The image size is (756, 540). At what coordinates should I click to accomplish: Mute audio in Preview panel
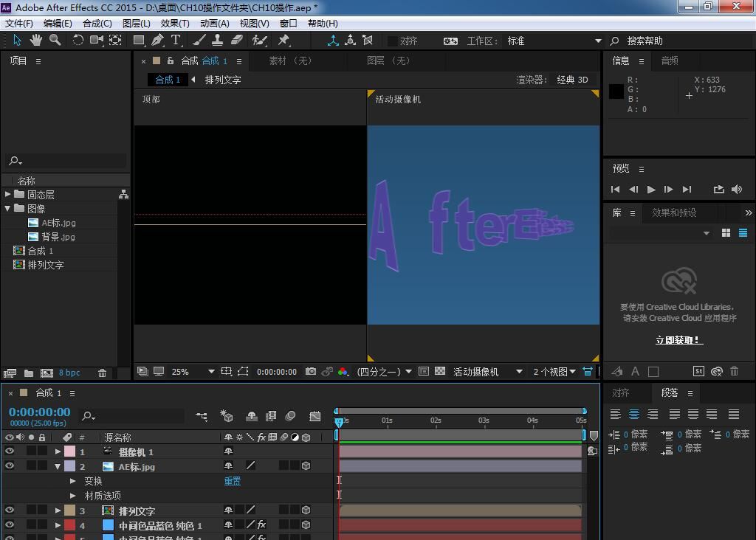tap(736, 190)
